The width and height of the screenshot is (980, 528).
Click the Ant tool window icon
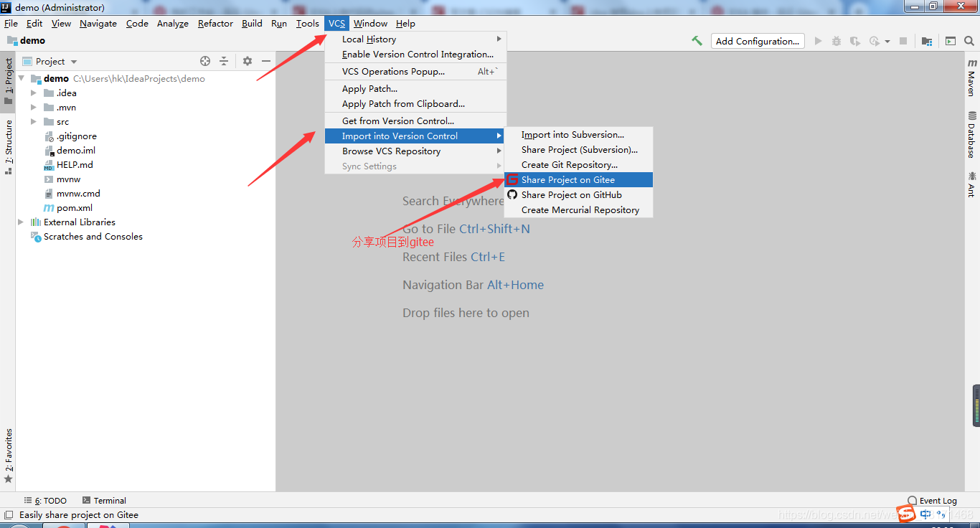[x=971, y=176]
